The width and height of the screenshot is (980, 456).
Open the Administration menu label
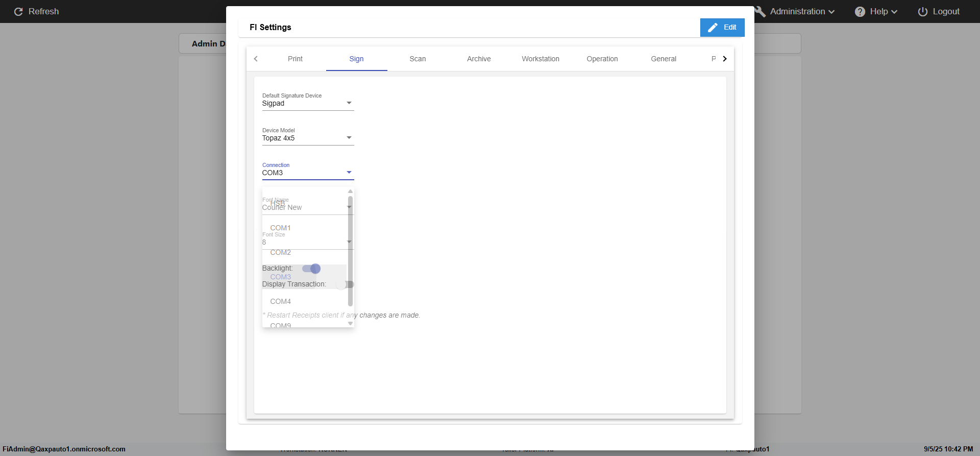(797, 12)
